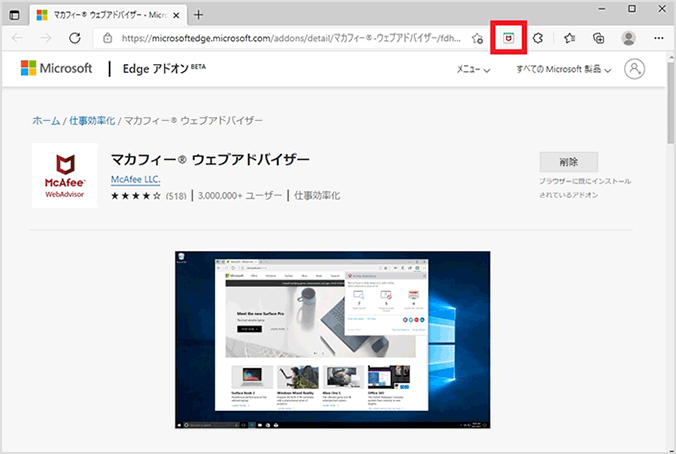Click the star rating (518)

[x=149, y=196]
